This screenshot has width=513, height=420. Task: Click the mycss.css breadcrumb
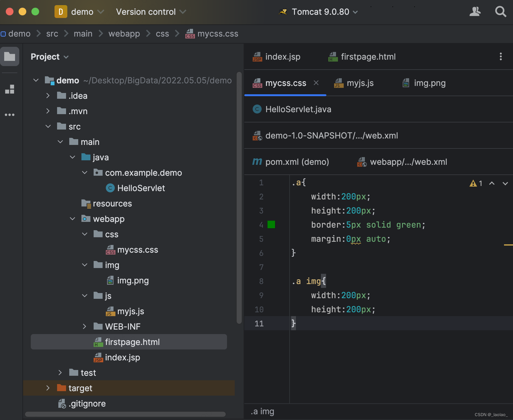click(x=212, y=34)
